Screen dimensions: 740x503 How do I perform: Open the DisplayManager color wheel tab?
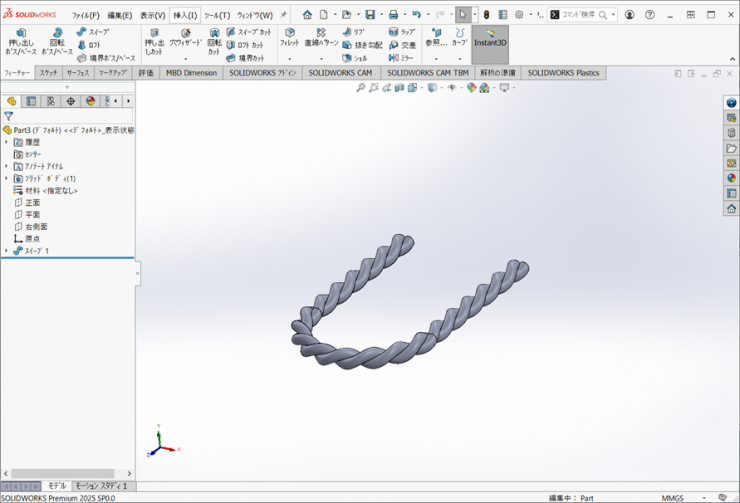coord(90,101)
